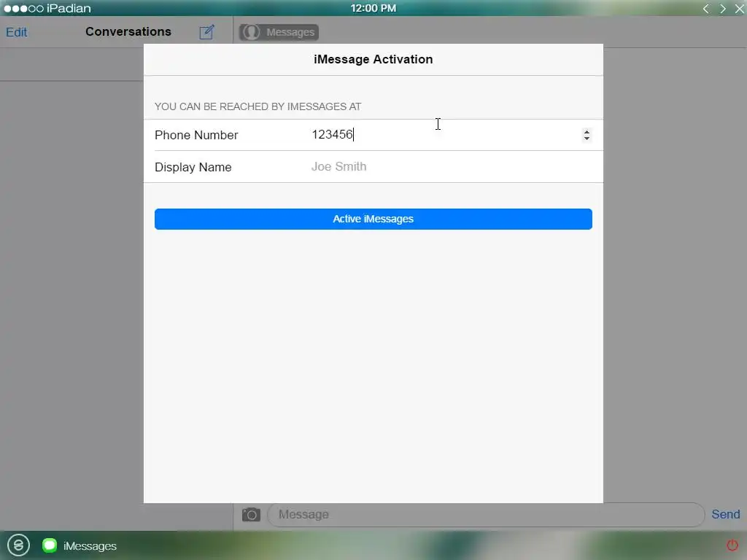Viewport: 747px width, 560px height.
Task: Open the iPadian home button in dock
Action: coord(18,545)
